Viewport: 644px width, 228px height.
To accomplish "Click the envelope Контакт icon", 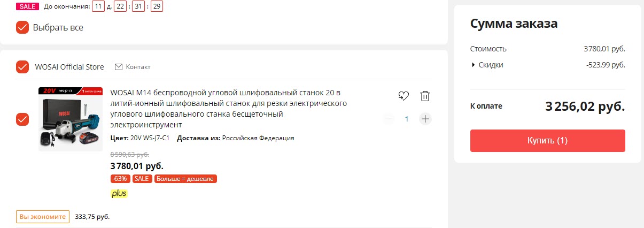I will (119, 67).
